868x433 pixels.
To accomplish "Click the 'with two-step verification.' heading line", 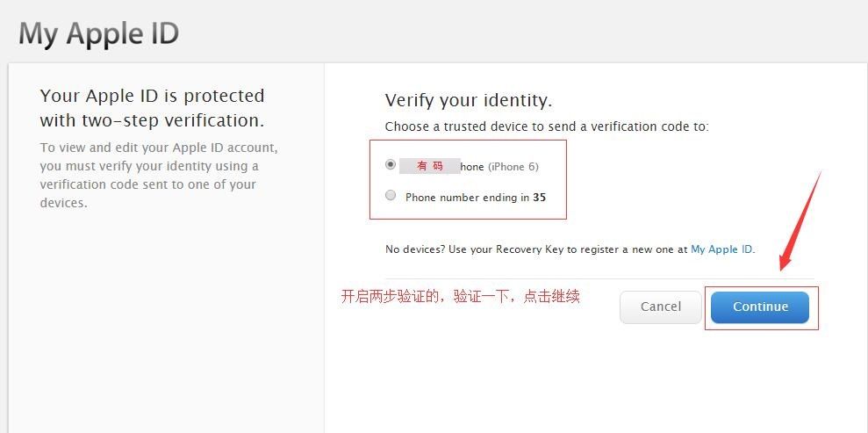I will (x=152, y=120).
